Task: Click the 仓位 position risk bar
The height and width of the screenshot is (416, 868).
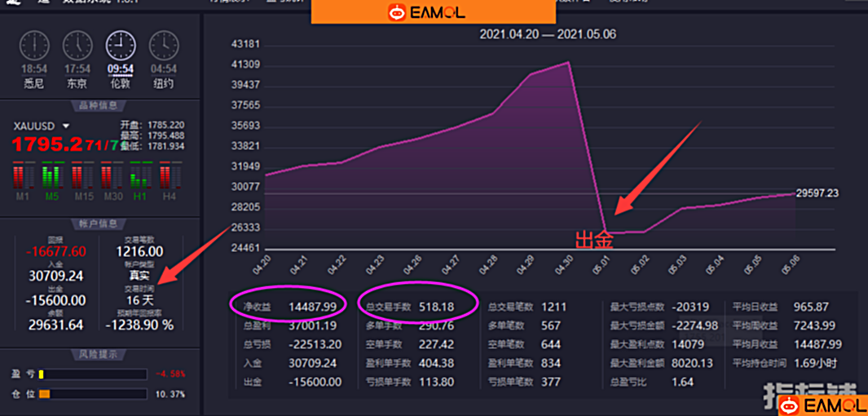Action: (x=92, y=395)
